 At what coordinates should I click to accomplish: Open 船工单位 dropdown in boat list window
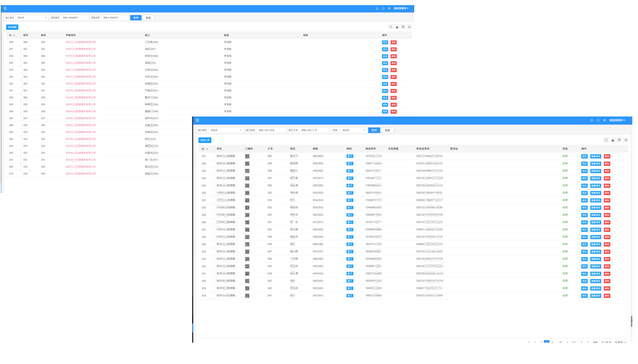pos(32,18)
